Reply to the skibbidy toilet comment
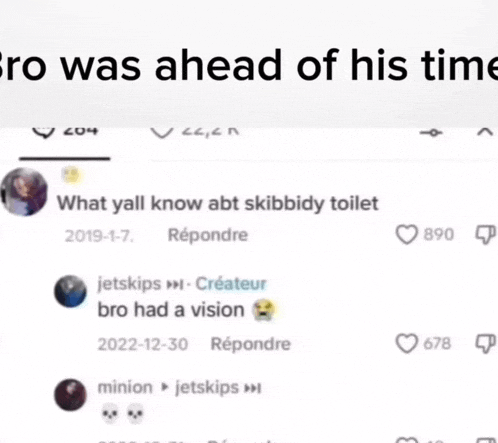This screenshot has width=498, height=443. (x=208, y=235)
